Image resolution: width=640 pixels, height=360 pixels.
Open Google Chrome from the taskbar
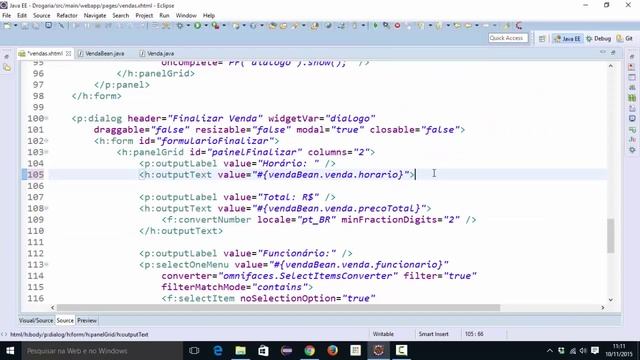(309, 351)
